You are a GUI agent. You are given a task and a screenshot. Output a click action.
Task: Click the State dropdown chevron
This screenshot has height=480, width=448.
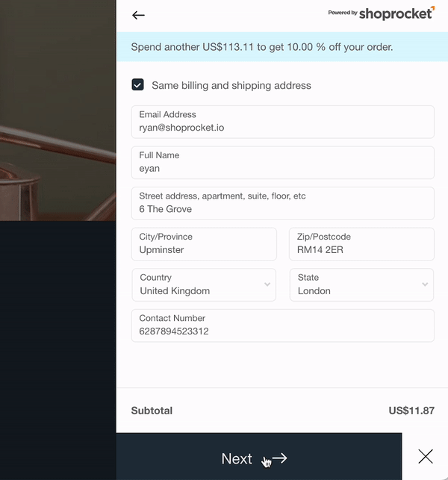pos(425,284)
